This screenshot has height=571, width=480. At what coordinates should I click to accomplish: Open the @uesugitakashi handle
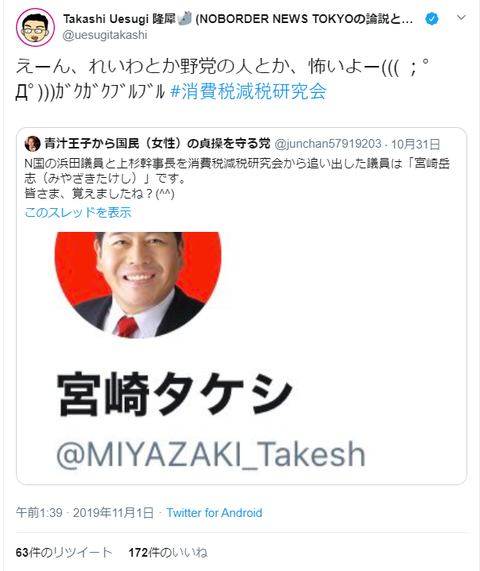[105, 35]
